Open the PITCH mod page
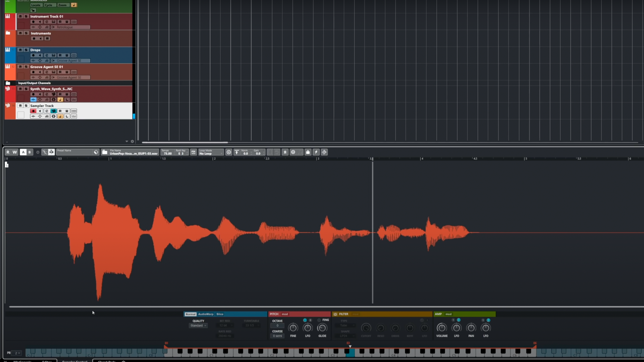This screenshot has height=362, width=644. point(285,314)
